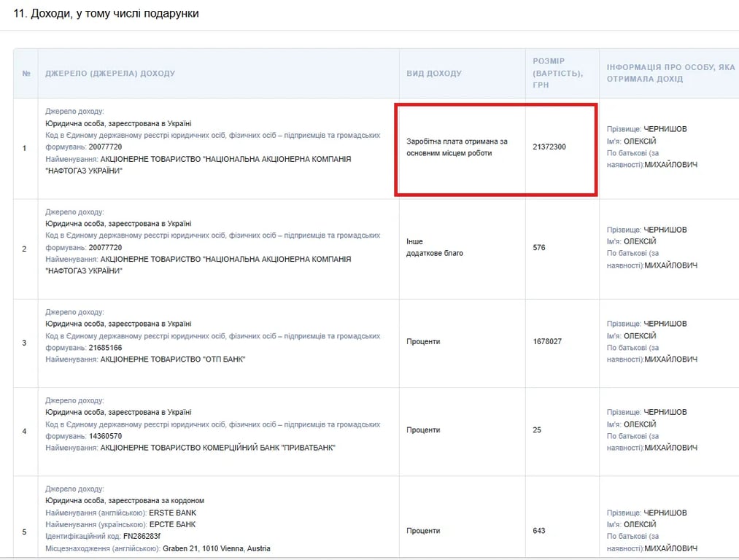Click the English name "ERSTE BANK"
The image size is (739, 560).
click(169, 513)
